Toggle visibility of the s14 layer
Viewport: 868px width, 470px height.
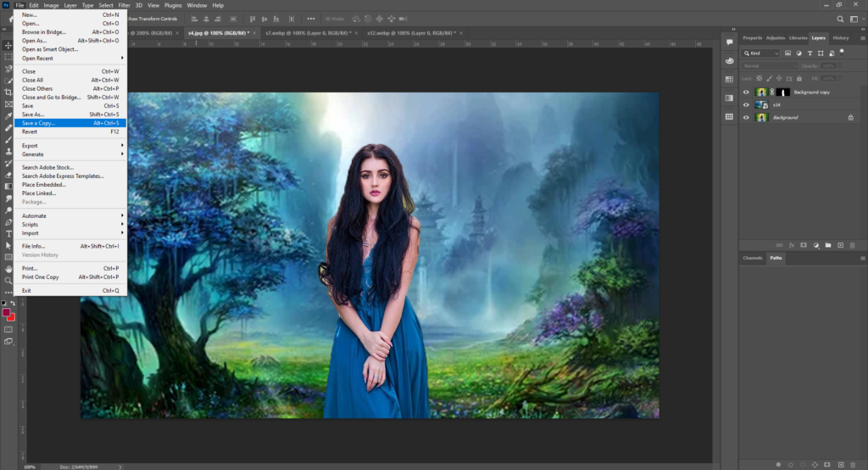pos(747,104)
